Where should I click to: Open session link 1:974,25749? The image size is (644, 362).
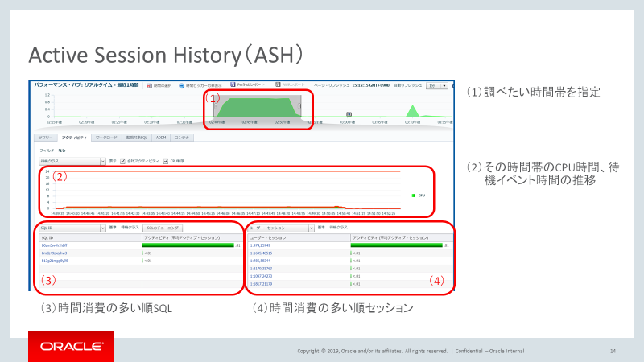pos(260,245)
